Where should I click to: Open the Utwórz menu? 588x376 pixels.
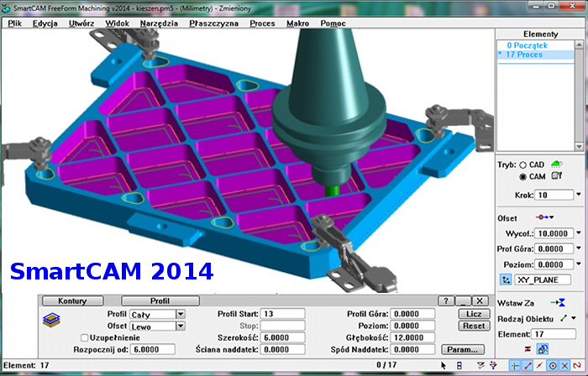point(81,23)
